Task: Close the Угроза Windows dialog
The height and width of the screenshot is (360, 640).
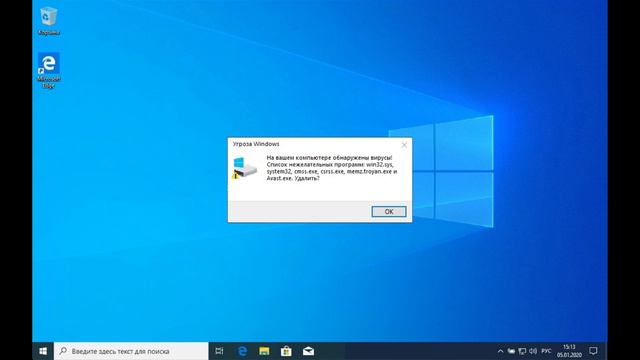Action: click(x=404, y=145)
